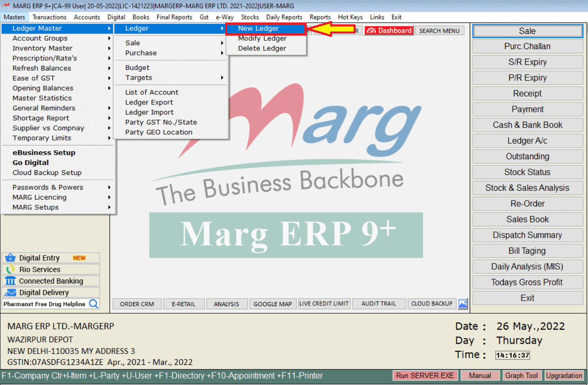Click the Purc.Challan button

tap(528, 47)
